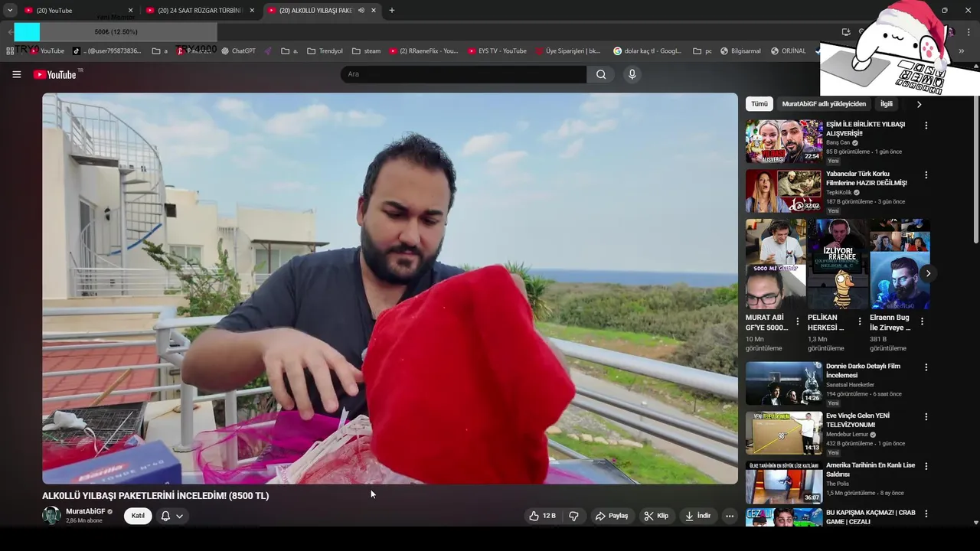
Task: Open more actions ellipsis under the video
Action: tap(730, 516)
